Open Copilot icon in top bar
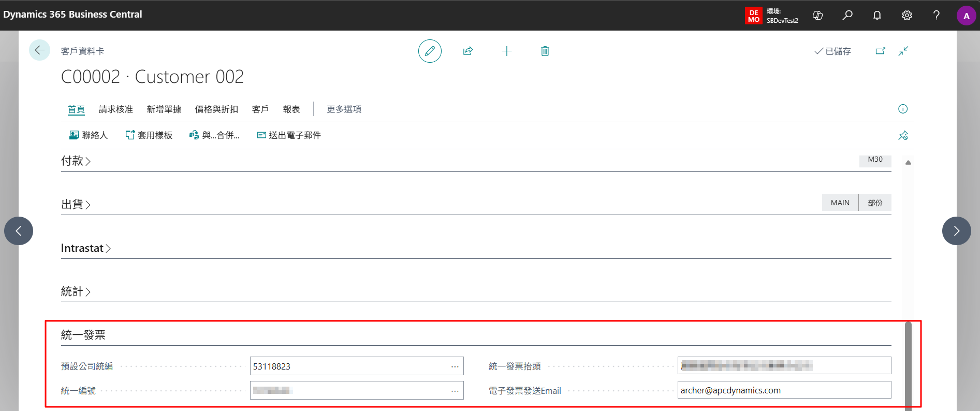Screen dimensions: 980x411 [818, 16]
